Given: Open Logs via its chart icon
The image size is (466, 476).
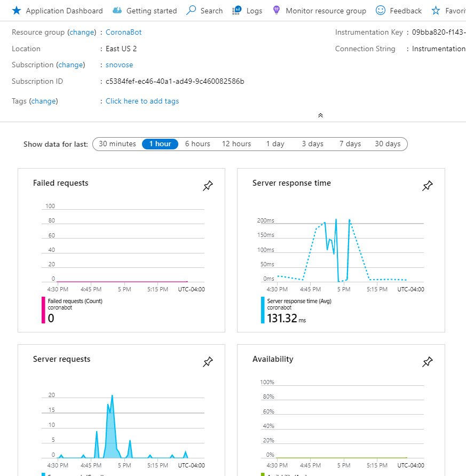Looking at the screenshot, I should (x=237, y=11).
